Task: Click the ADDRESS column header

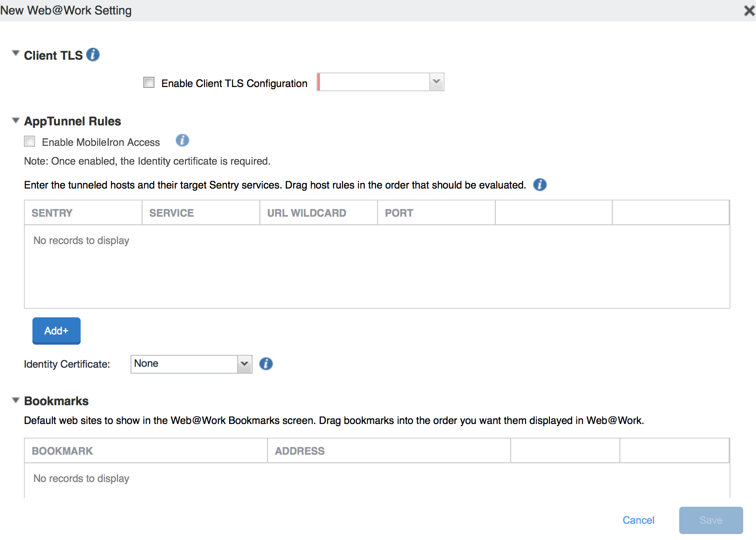Action: [x=389, y=450]
